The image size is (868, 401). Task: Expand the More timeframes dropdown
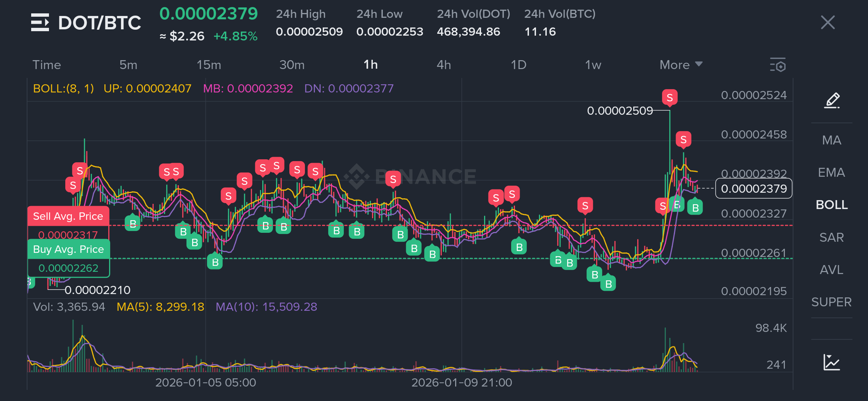(681, 65)
